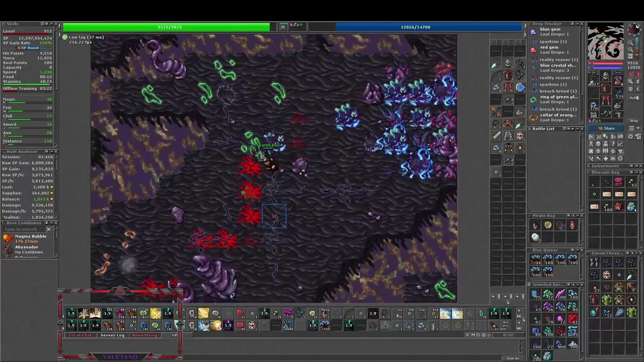Screen dimensions: 644x362
Task: Collapse the Imbuements panel
Action: click(637, 166)
